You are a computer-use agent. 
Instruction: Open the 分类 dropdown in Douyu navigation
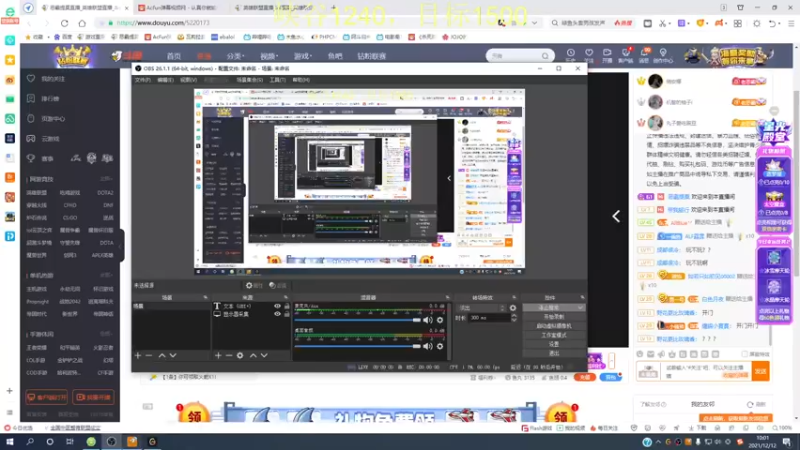point(235,56)
